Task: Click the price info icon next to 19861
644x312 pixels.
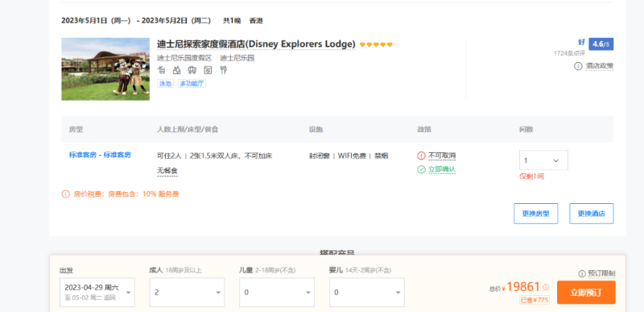Action: (x=546, y=287)
